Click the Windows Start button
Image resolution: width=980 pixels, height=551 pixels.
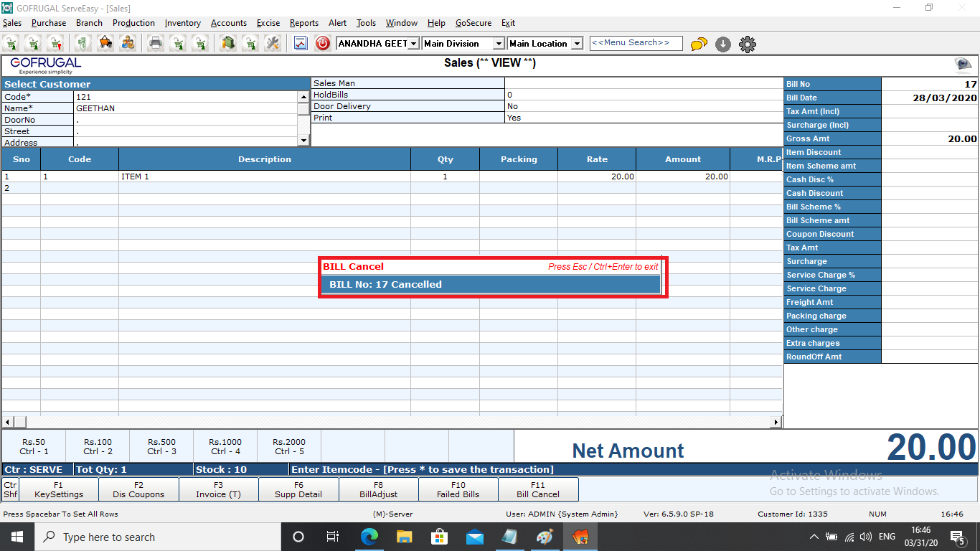[17, 537]
